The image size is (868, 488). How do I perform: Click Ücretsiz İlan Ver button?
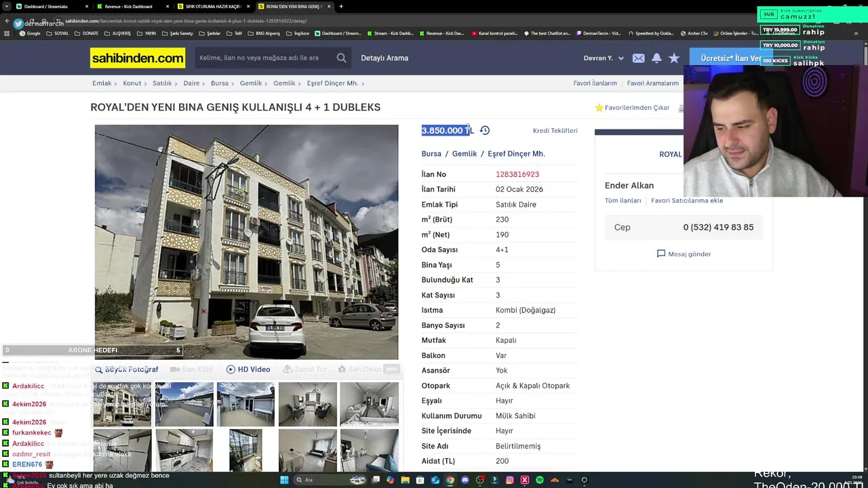click(730, 58)
